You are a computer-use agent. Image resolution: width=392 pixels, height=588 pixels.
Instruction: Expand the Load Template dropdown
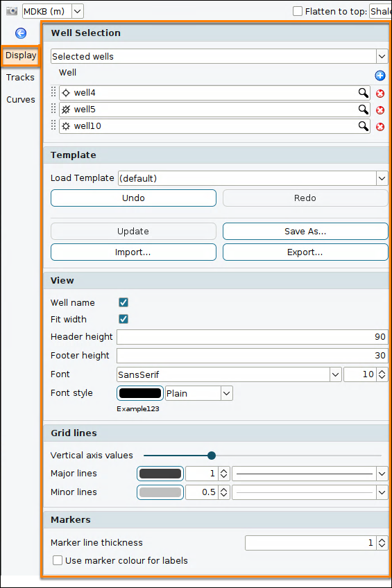(253, 178)
